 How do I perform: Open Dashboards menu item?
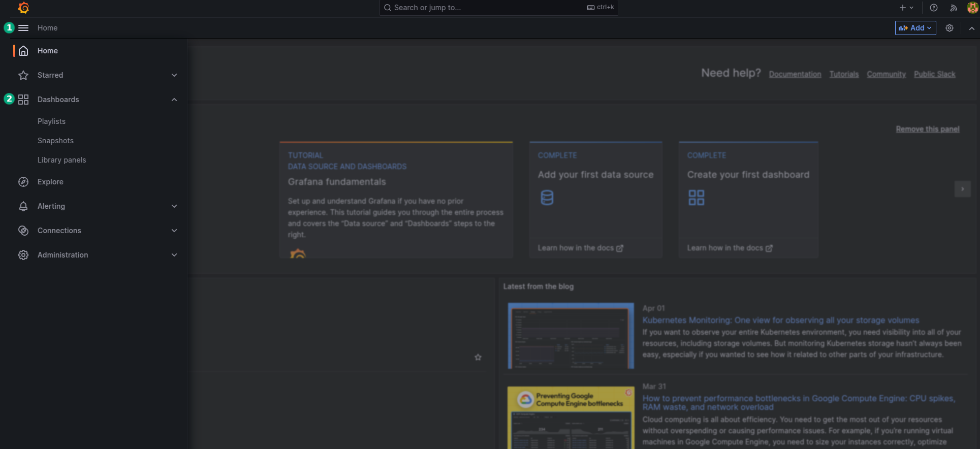[58, 100]
